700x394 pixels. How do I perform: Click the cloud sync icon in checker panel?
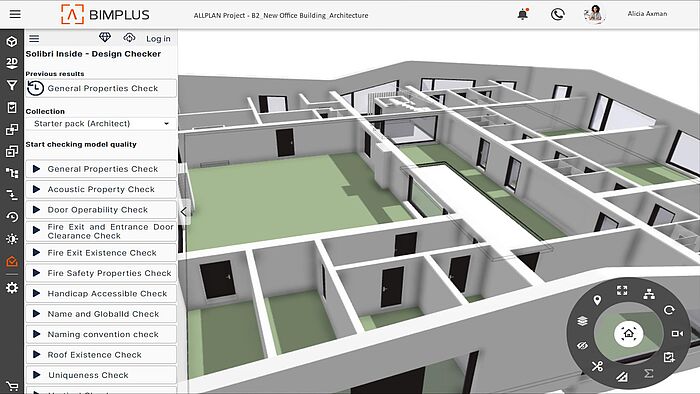129,38
